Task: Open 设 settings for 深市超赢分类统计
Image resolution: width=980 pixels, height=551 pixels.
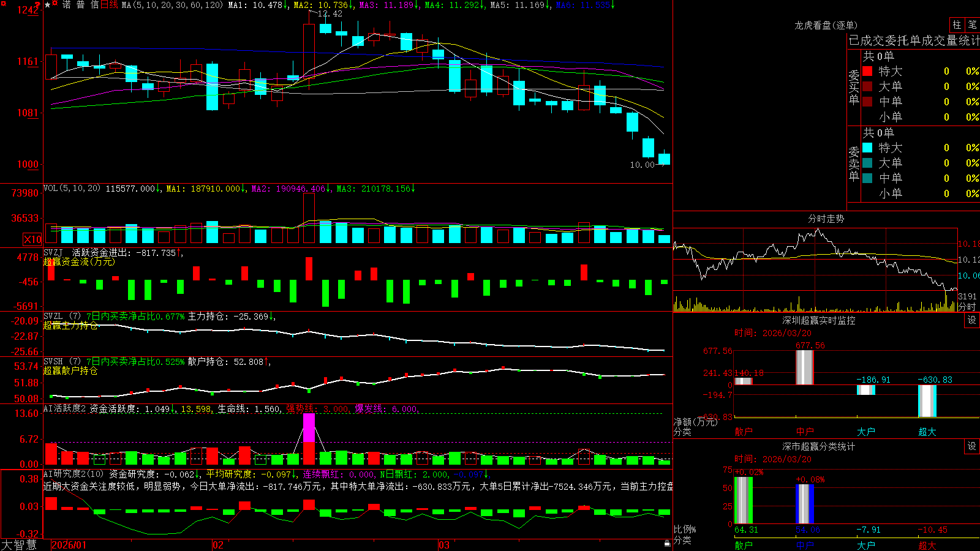Action: click(972, 446)
